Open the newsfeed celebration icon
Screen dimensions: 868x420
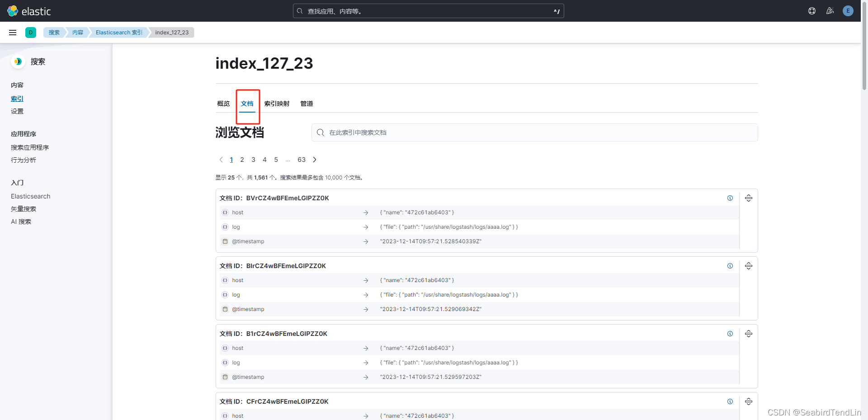click(830, 11)
